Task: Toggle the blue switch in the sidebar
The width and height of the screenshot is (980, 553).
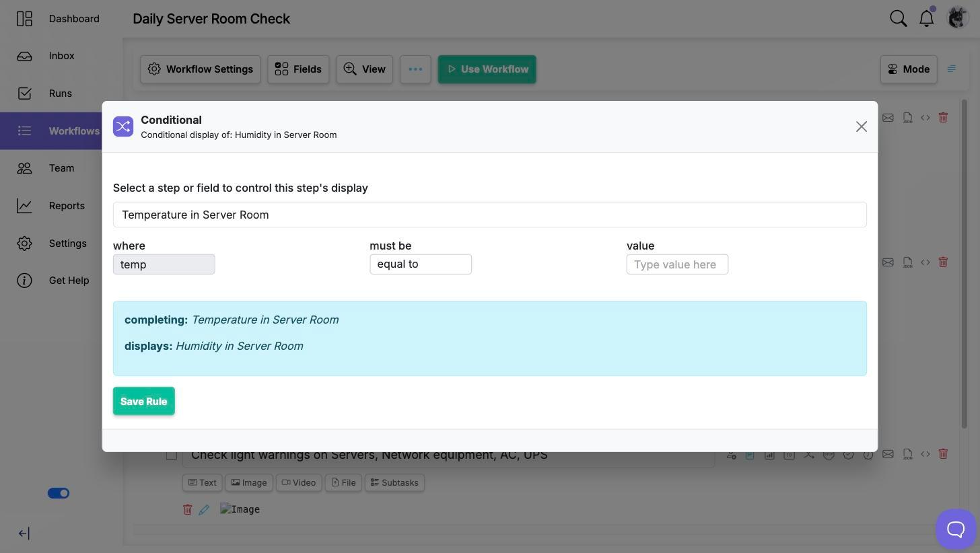Action: pos(59,493)
